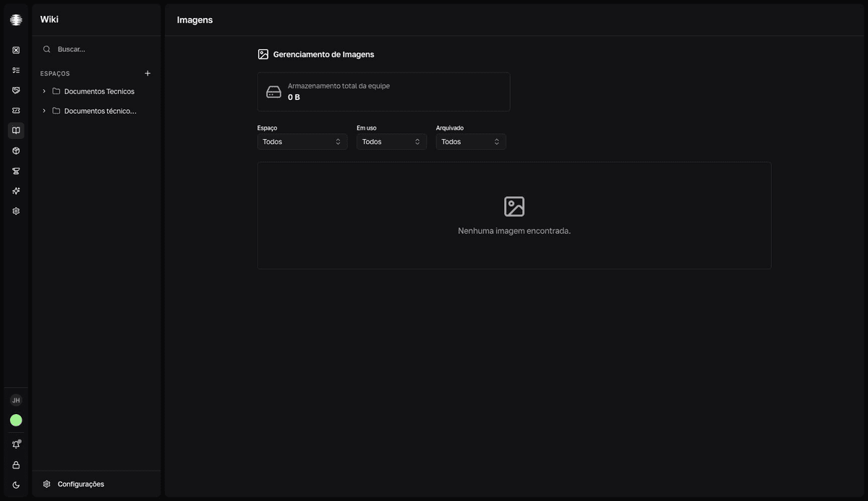Open the task checklist icon in rail
Viewport: 868px width, 501px height.
pyautogui.click(x=16, y=70)
